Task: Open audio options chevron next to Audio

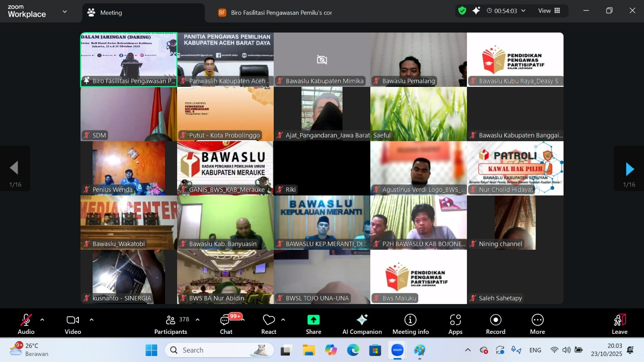Action: tap(42, 320)
